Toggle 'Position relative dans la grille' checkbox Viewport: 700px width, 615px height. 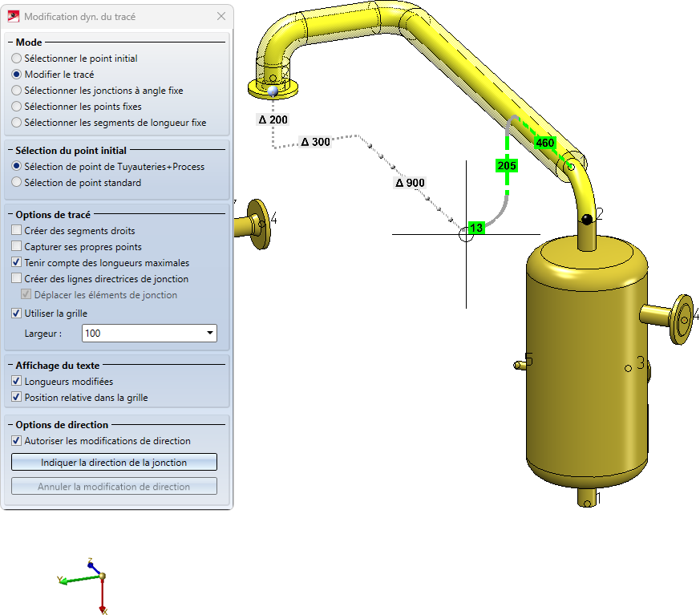pyautogui.click(x=17, y=397)
